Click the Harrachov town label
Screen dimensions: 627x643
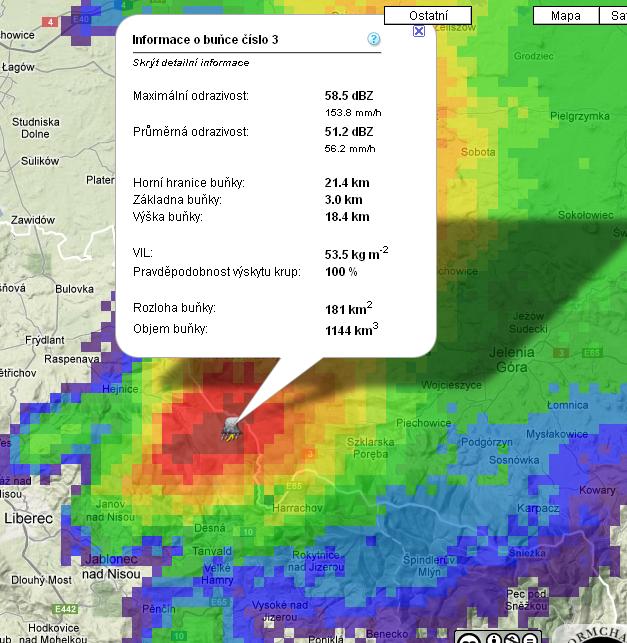click(x=297, y=505)
